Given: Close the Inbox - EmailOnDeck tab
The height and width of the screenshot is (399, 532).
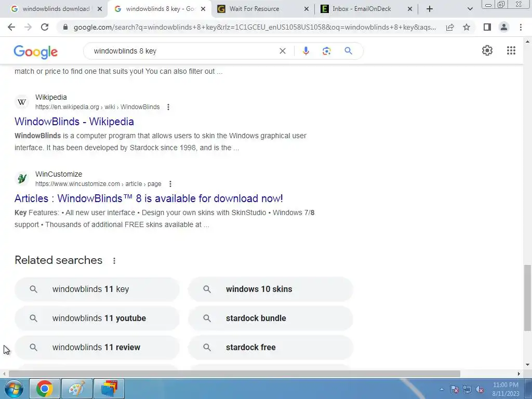Looking at the screenshot, I should (410, 9).
